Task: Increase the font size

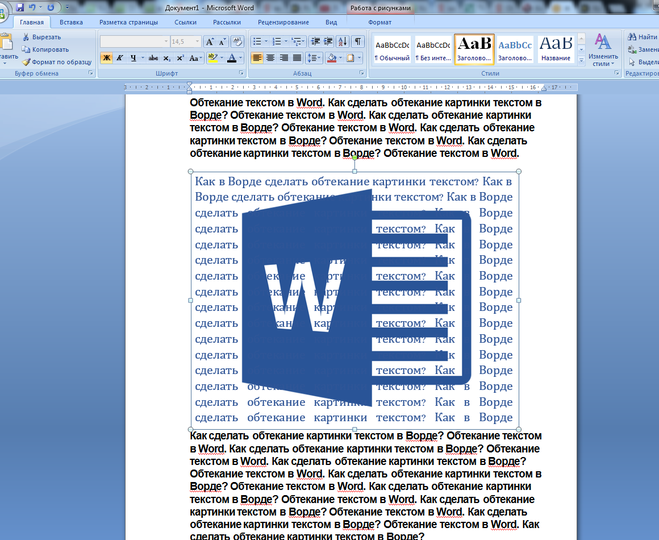Action: click(x=209, y=42)
